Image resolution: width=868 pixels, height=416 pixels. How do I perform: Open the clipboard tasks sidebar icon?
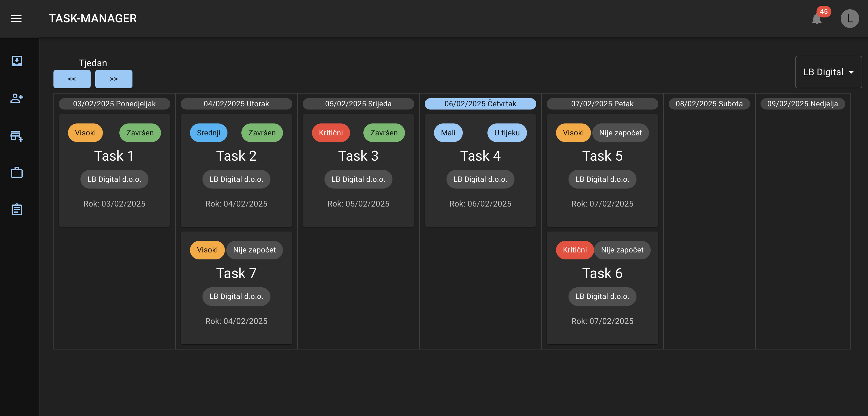pos(17,209)
